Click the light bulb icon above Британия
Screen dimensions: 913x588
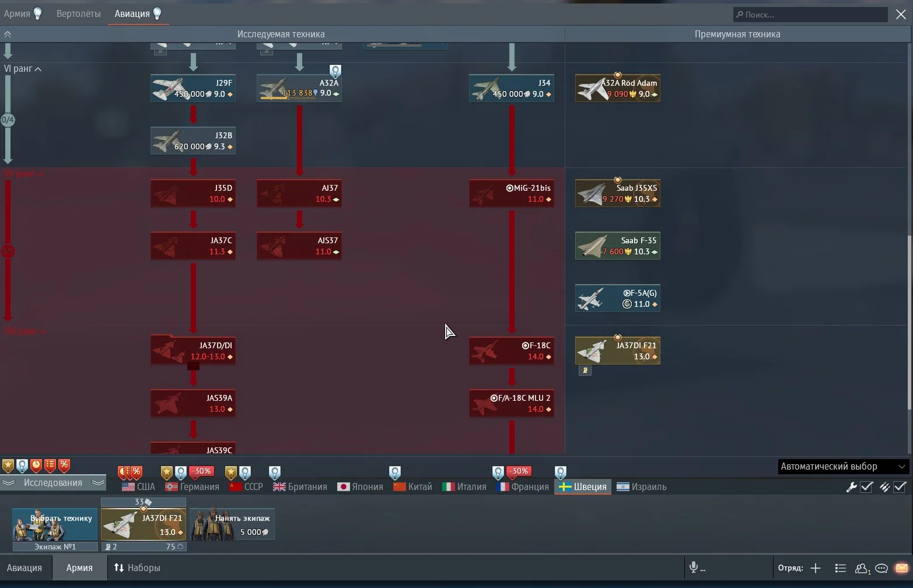click(275, 473)
